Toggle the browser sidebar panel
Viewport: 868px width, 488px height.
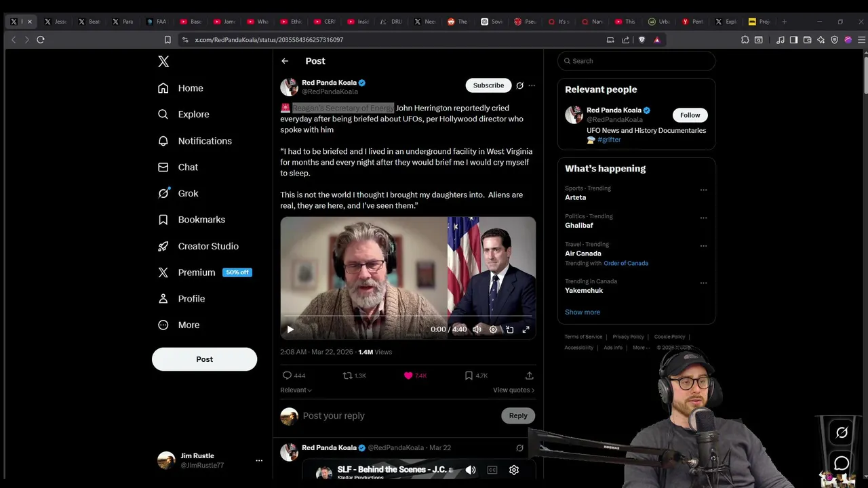pos(793,40)
